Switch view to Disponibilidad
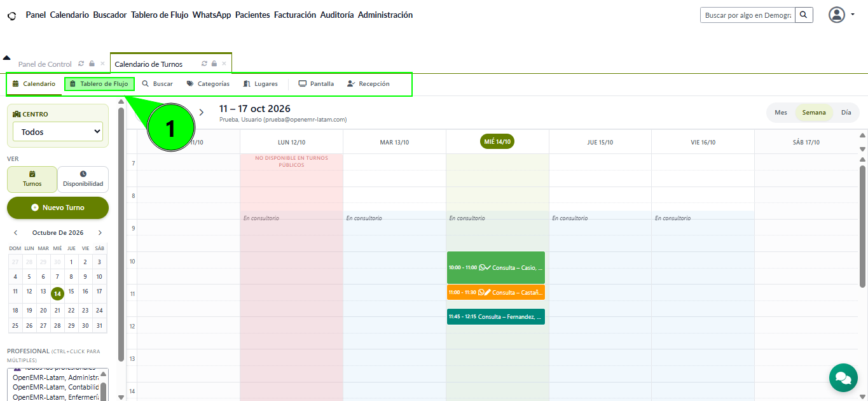Viewport: 868px width, 401px height. [83, 179]
